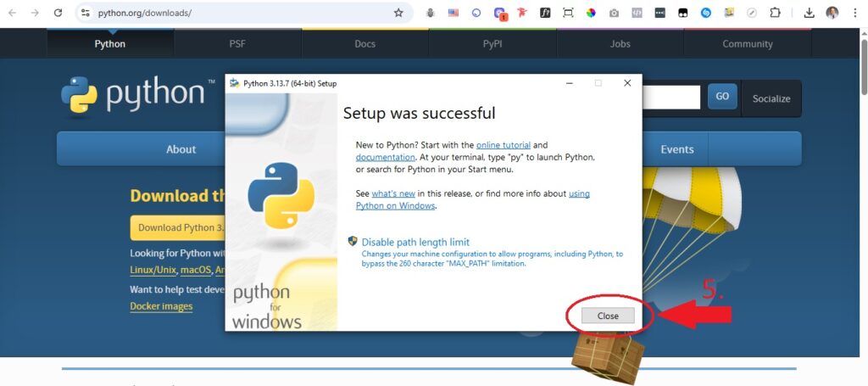
Task: Click the python logo on the website
Action: coord(138,95)
